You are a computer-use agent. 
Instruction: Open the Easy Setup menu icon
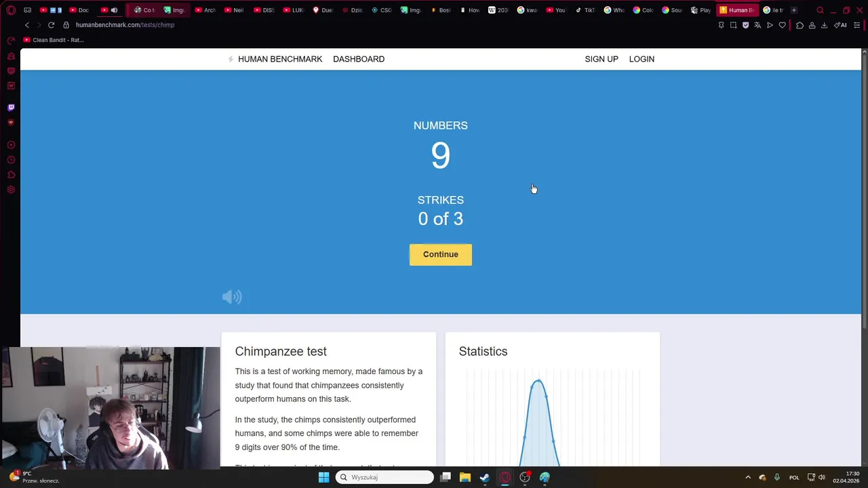point(856,25)
